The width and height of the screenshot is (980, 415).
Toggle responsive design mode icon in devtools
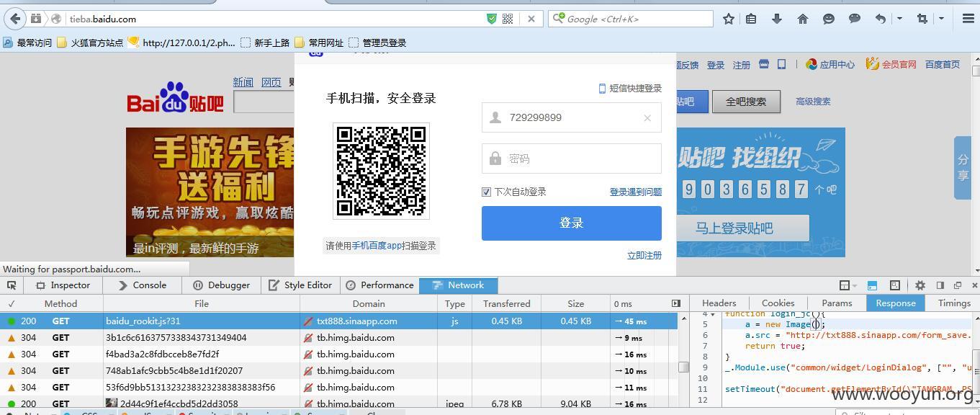(895, 285)
